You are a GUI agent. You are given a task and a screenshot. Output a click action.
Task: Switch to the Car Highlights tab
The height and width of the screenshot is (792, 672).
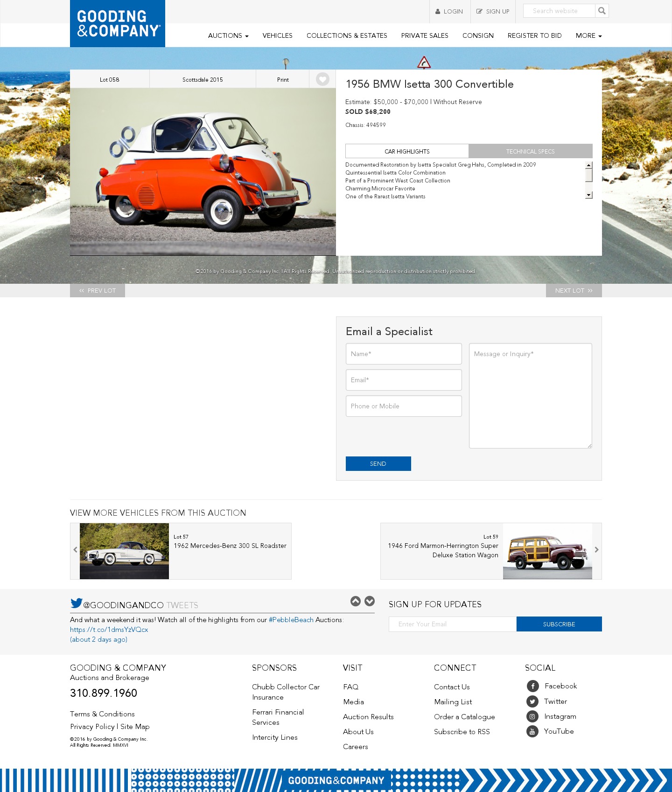[407, 151]
